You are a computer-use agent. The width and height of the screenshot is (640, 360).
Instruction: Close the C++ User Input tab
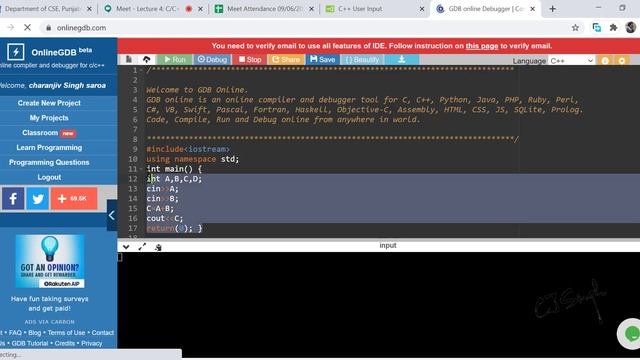(422, 9)
